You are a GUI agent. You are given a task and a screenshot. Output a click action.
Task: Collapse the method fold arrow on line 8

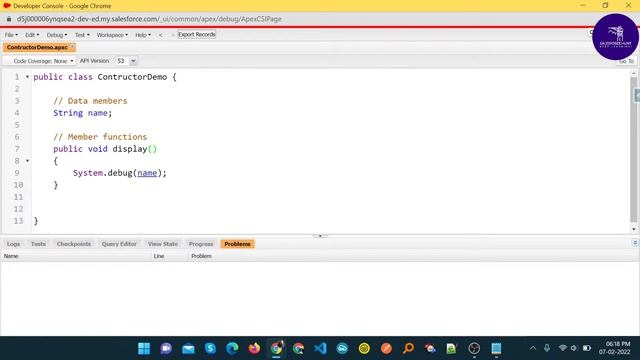click(x=27, y=161)
